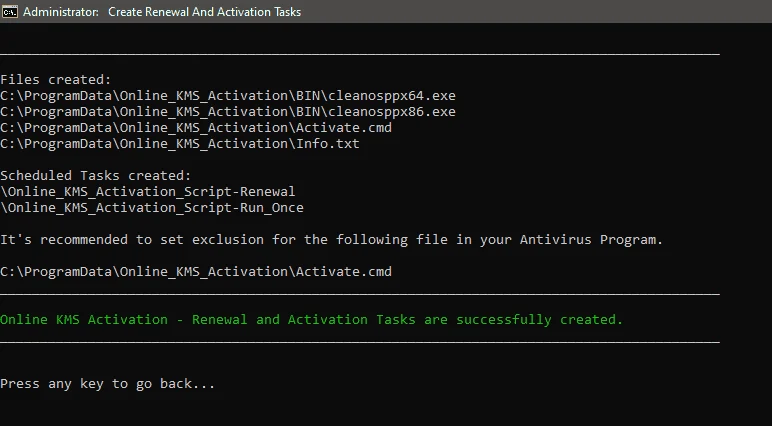Screen dimensions: 772x426
Task: Click the command prompt icon in title bar
Action: pyautogui.click(x=9, y=11)
